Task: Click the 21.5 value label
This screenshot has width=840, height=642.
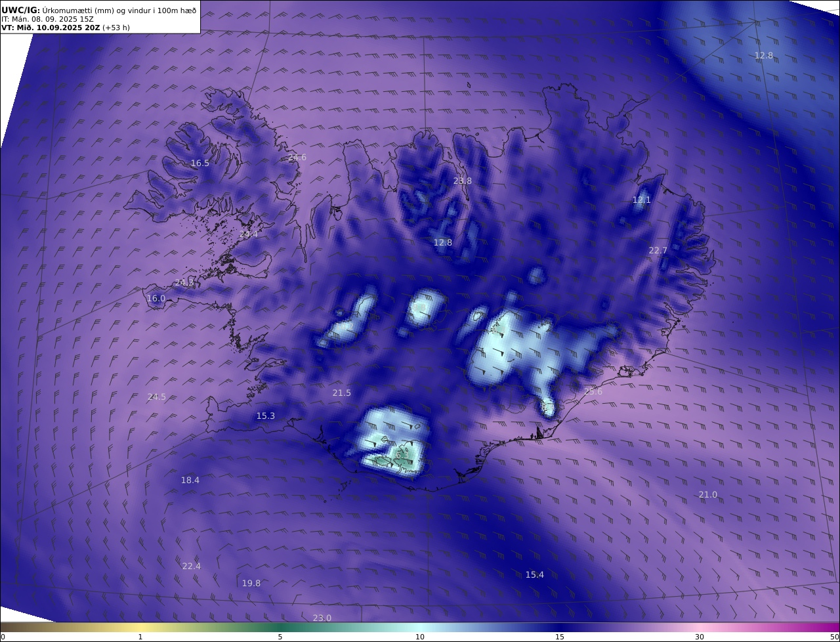Action: coord(341,393)
